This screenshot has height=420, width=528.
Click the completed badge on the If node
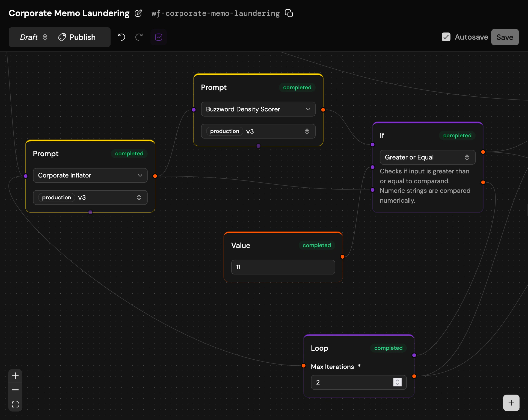[457, 135]
